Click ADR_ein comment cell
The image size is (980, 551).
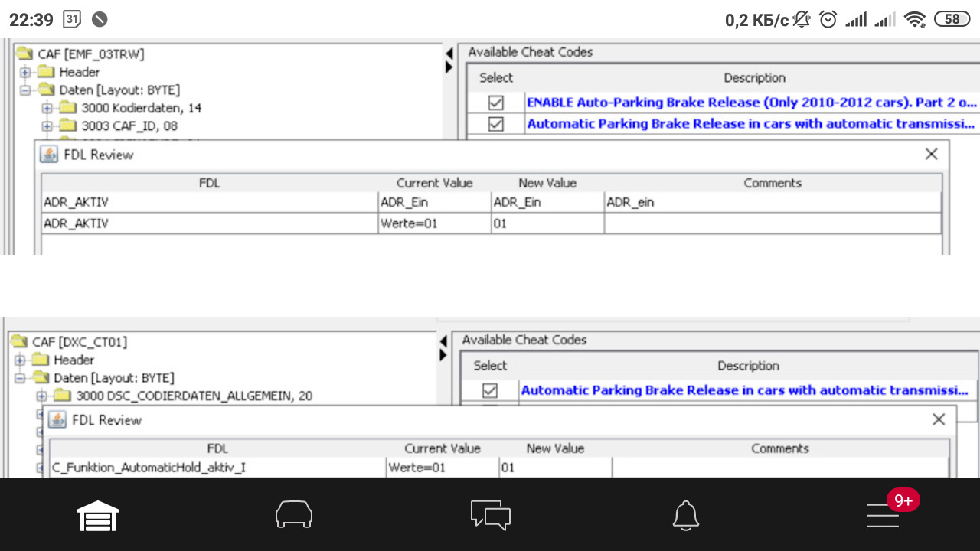773,203
